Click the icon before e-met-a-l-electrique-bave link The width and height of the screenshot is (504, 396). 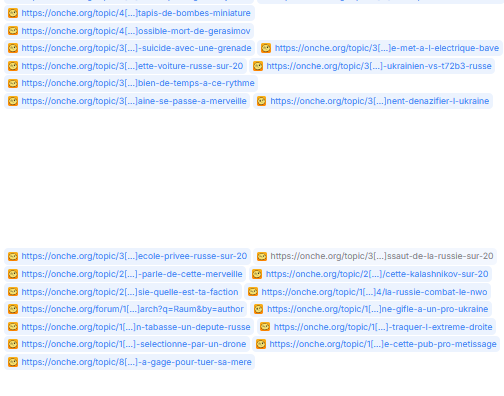[266, 48]
